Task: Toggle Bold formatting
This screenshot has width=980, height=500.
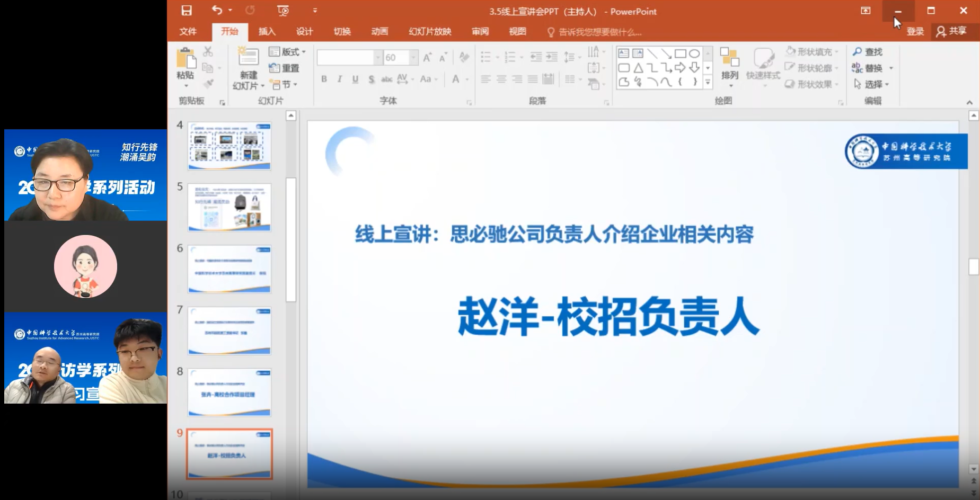Action: [x=324, y=79]
